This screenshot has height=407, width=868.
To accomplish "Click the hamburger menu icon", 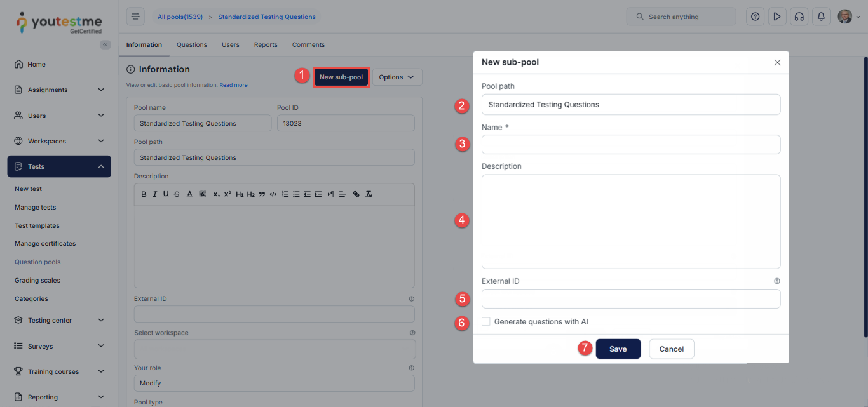I will point(135,17).
